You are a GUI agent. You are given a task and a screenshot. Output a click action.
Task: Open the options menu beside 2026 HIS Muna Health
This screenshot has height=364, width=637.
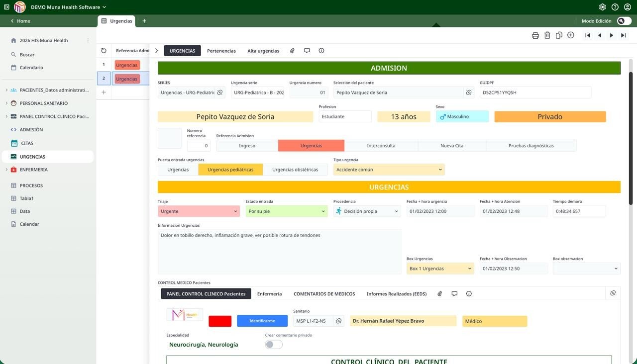click(88, 40)
